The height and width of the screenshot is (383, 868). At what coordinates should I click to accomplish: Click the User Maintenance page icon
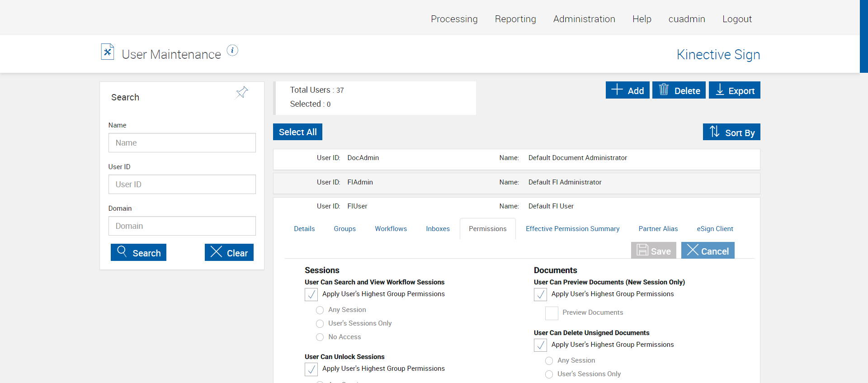tap(107, 52)
